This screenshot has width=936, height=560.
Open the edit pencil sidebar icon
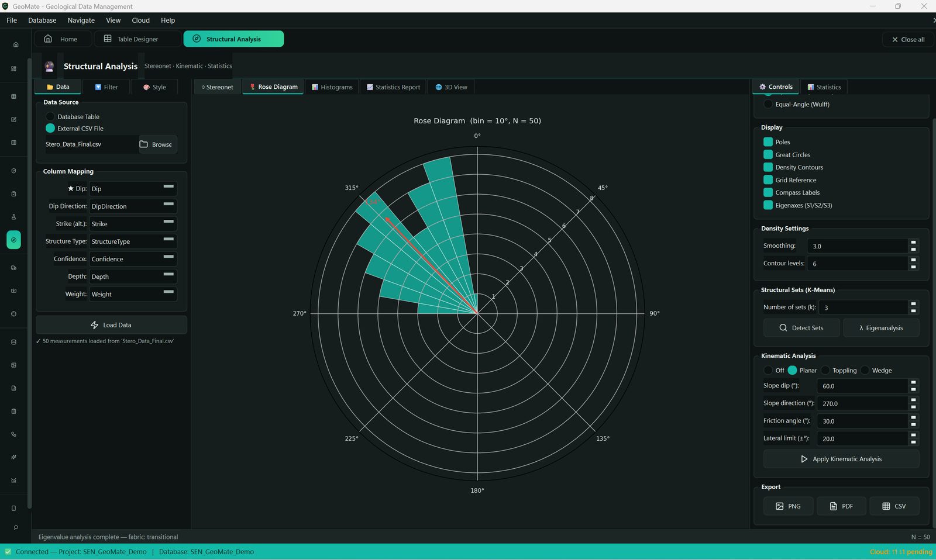[13, 119]
